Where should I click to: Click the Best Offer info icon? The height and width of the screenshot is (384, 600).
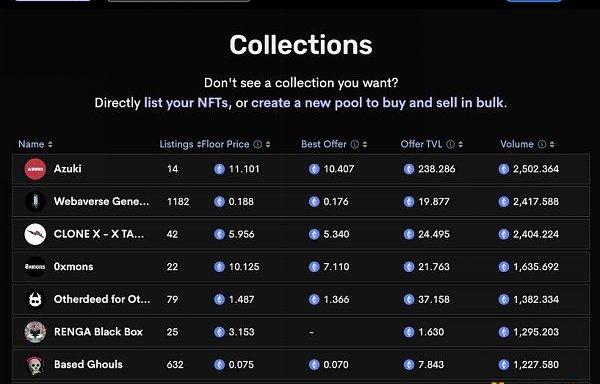click(x=355, y=144)
